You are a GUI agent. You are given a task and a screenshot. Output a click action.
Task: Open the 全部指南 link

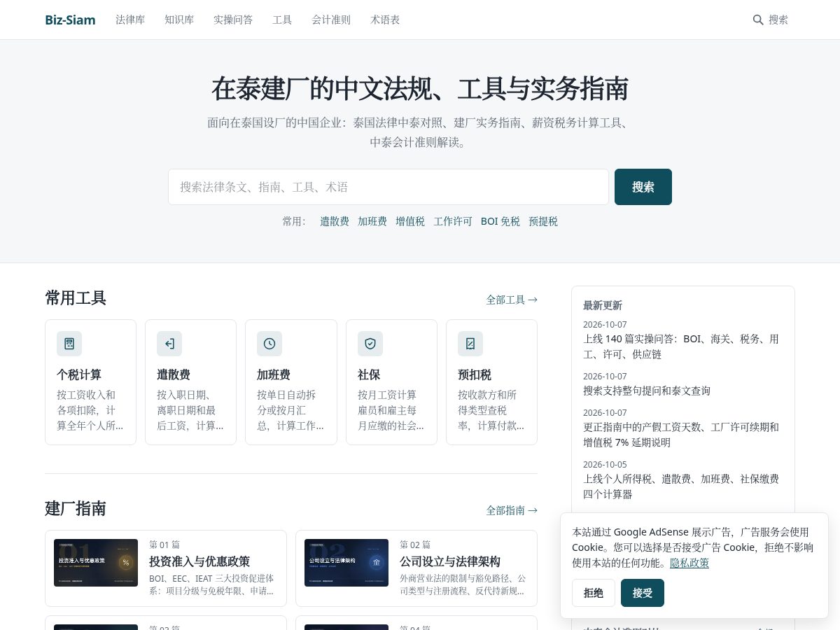512,510
